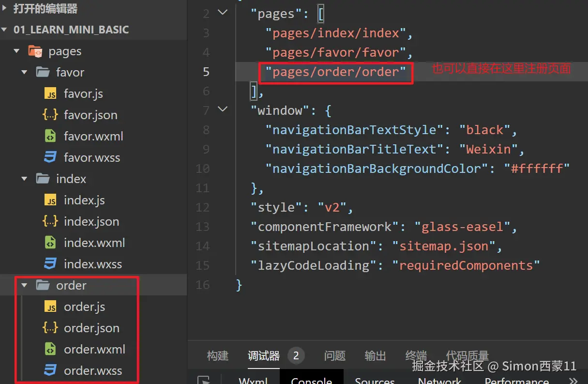Open order.js file

pyautogui.click(x=84, y=307)
